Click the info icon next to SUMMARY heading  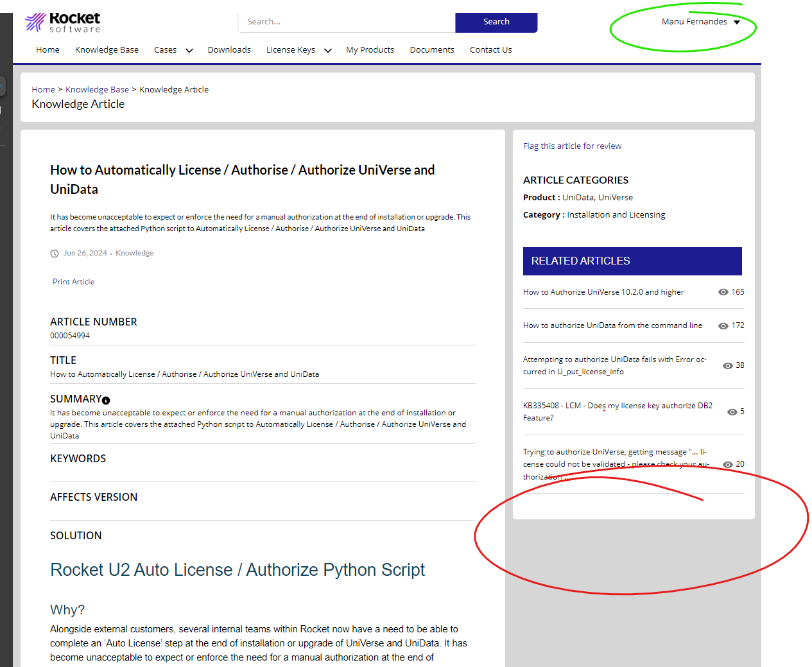point(105,400)
